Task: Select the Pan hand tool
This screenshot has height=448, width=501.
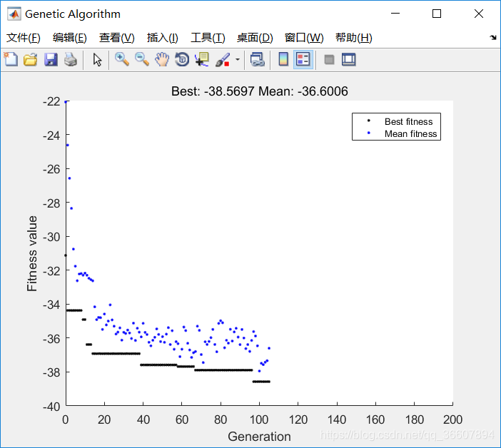Action: tap(162, 60)
